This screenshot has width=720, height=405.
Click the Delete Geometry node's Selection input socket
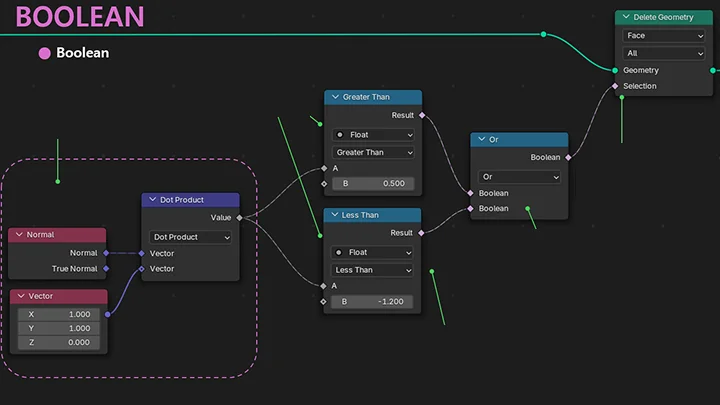pyautogui.click(x=616, y=86)
